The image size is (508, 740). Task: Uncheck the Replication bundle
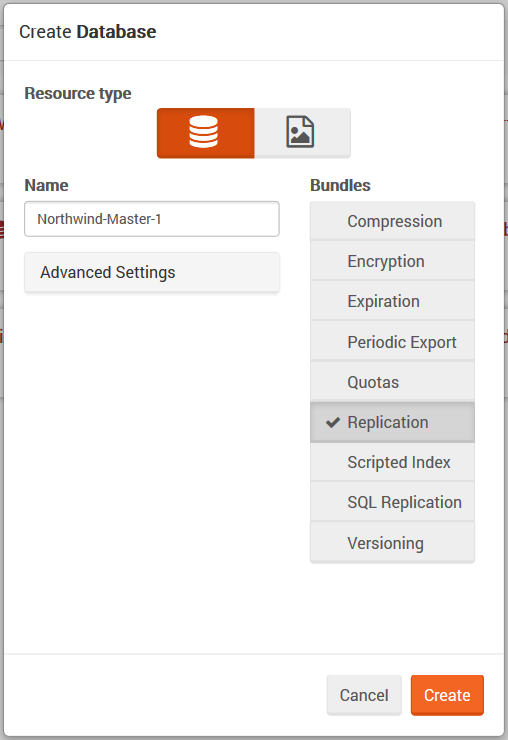pos(392,422)
